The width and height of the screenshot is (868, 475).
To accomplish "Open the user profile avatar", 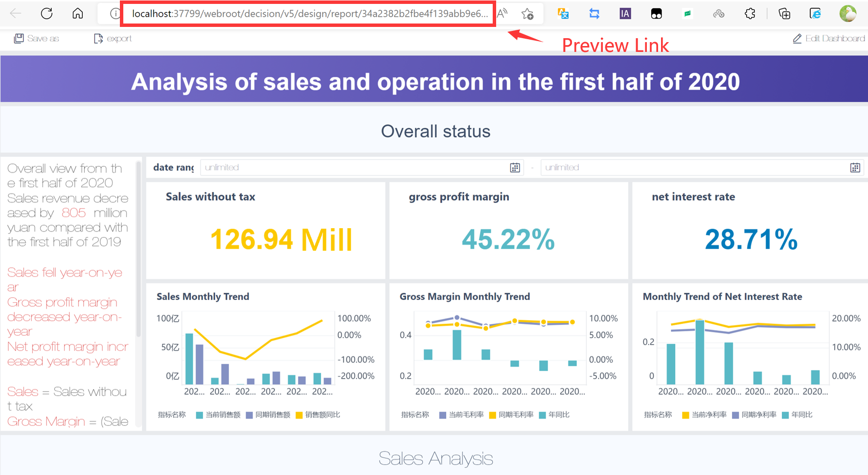I will pyautogui.click(x=848, y=14).
